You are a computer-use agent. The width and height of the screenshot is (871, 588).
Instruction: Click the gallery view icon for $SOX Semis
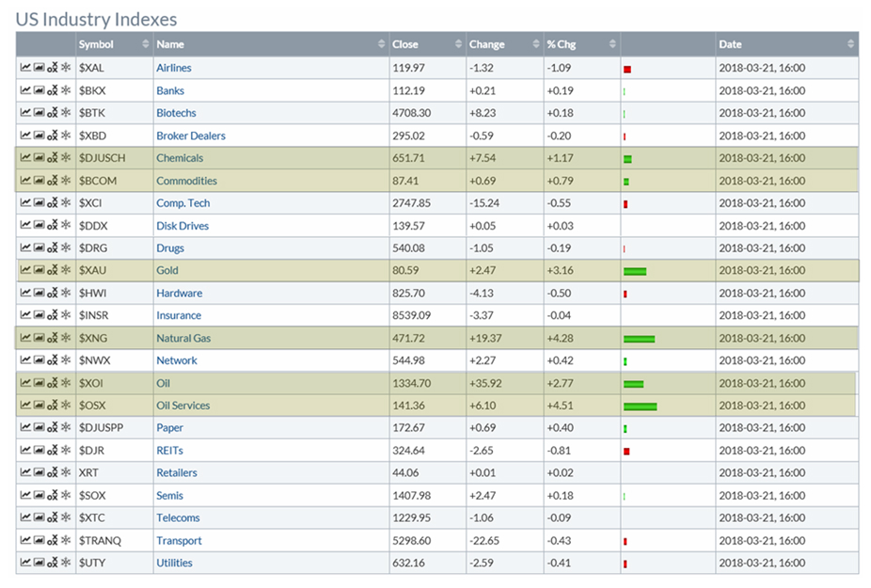pos(39,495)
